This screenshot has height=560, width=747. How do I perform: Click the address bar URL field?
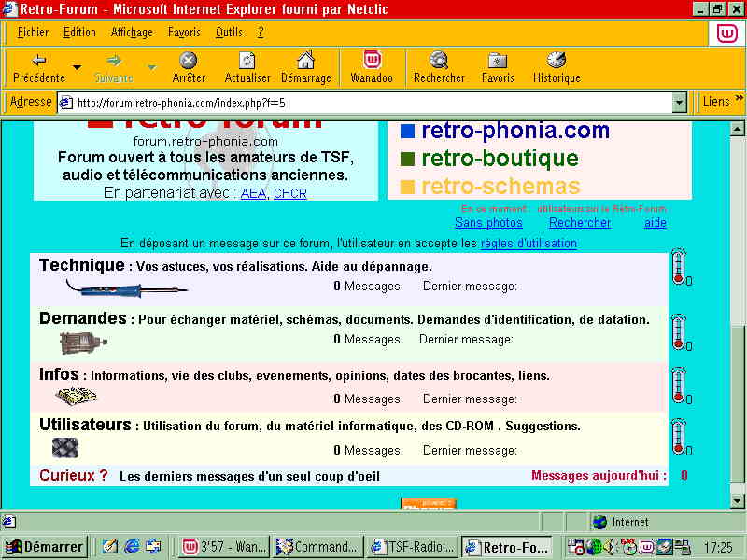pos(372,103)
